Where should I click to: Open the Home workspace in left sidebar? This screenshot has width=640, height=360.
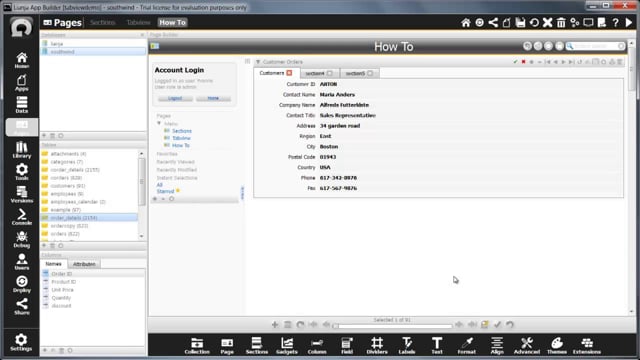coord(22,60)
